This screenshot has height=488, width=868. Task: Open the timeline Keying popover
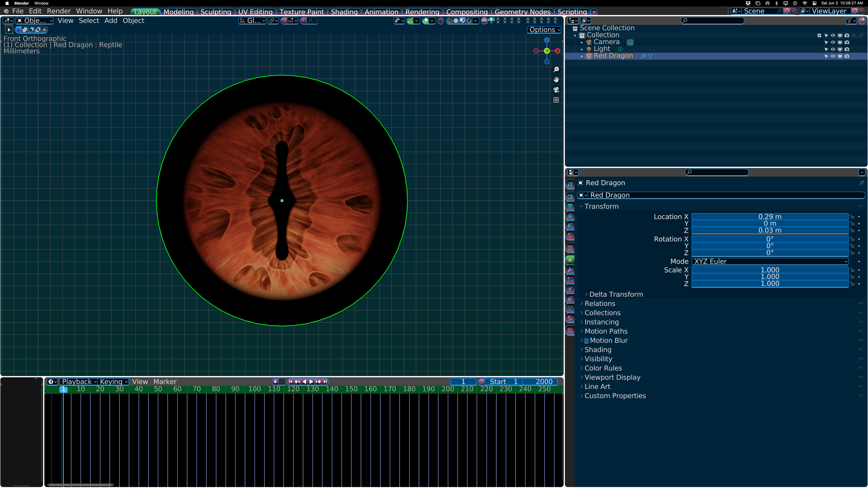pos(114,382)
